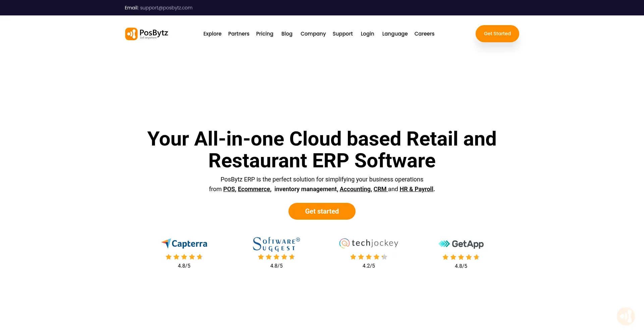644x333 pixels.
Task: Click the GetApp logo
Action: 461,244
